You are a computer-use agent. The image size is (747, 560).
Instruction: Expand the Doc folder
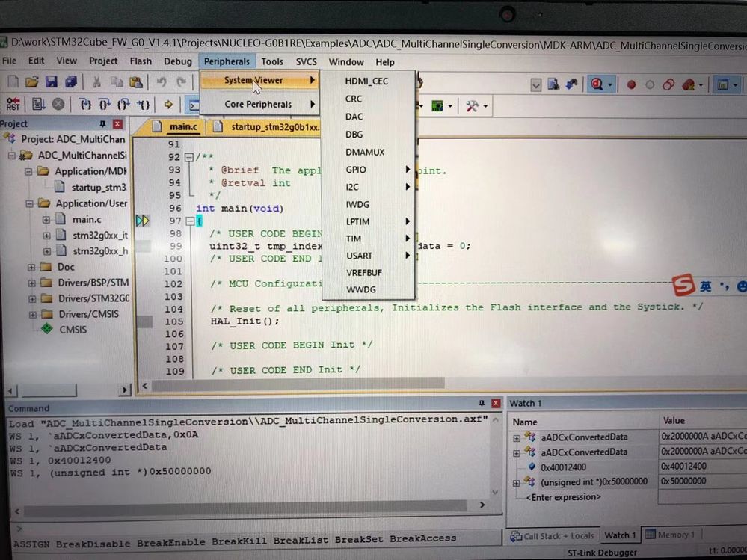click(31, 267)
